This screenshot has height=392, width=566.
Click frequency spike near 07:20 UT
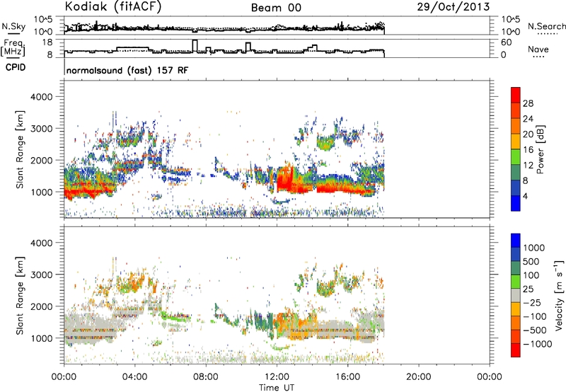coord(195,45)
